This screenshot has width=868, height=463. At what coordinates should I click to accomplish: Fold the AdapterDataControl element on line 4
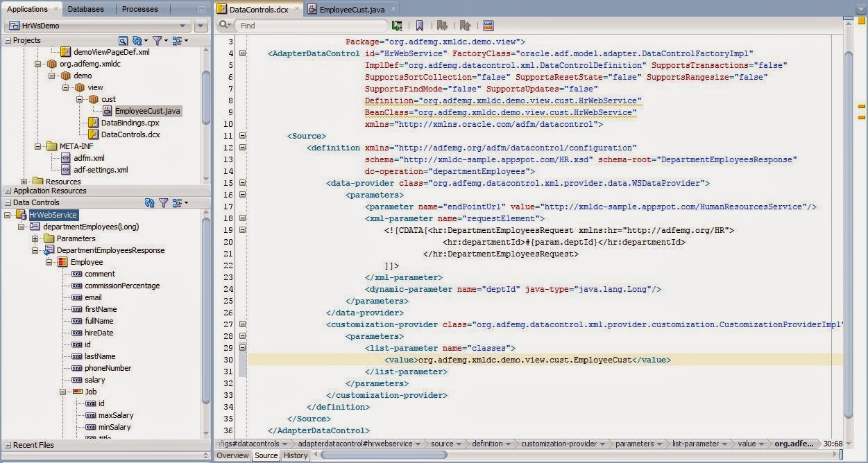coord(242,53)
